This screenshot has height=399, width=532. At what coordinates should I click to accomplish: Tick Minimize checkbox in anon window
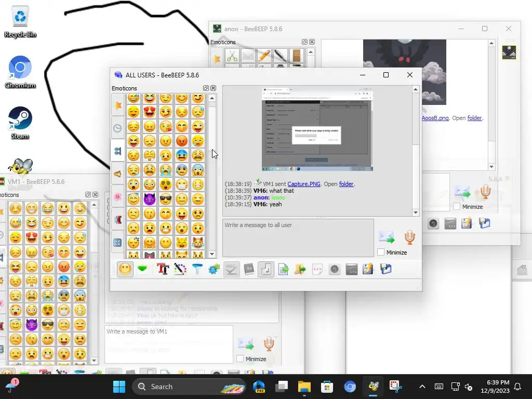[x=457, y=206]
